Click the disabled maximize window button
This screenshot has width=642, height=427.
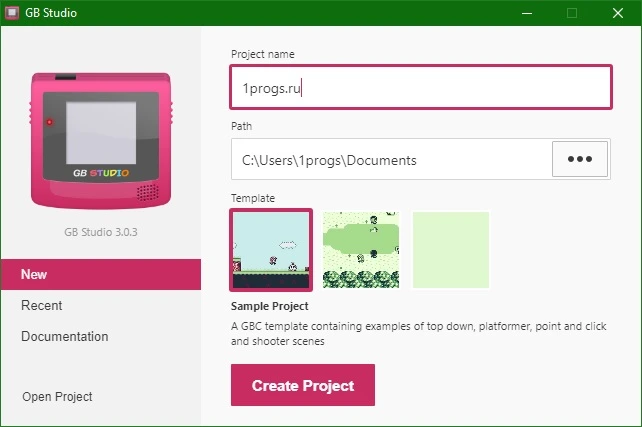click(x=572, y=13)
